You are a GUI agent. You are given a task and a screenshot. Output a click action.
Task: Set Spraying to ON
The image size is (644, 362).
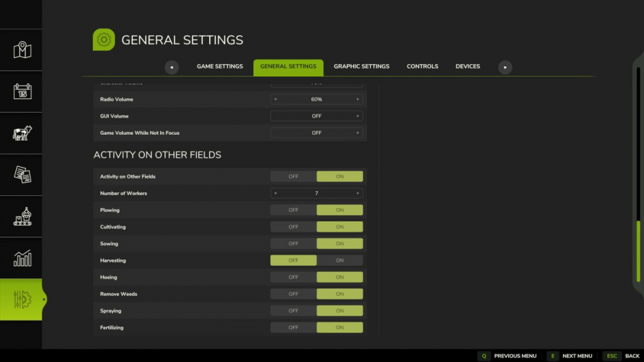tap(340, 311)
